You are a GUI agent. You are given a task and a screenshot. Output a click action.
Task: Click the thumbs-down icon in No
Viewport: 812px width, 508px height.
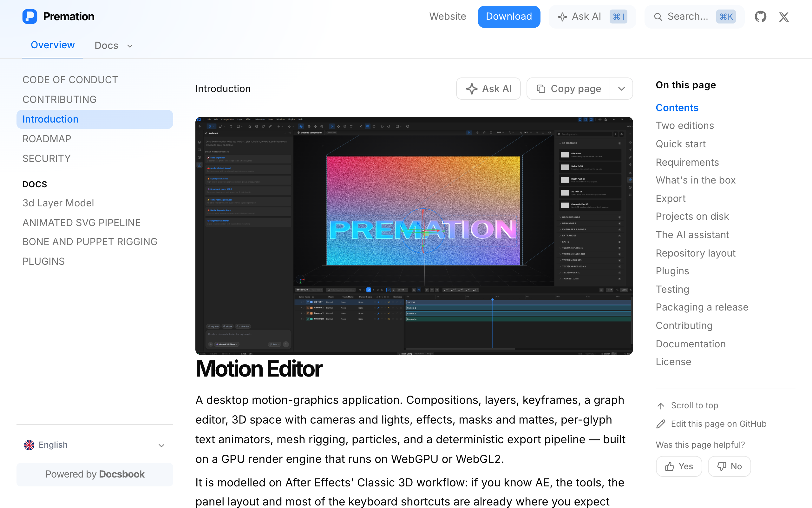(721, 466)
